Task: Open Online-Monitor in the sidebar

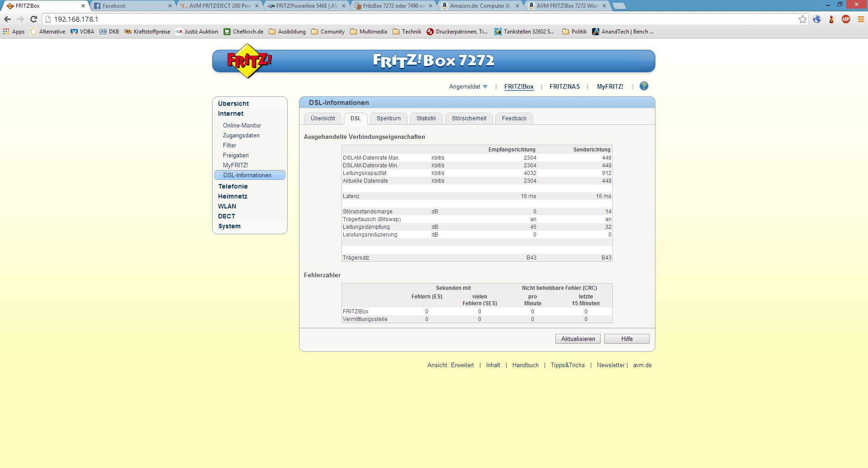Action: (x=242, y=125)
